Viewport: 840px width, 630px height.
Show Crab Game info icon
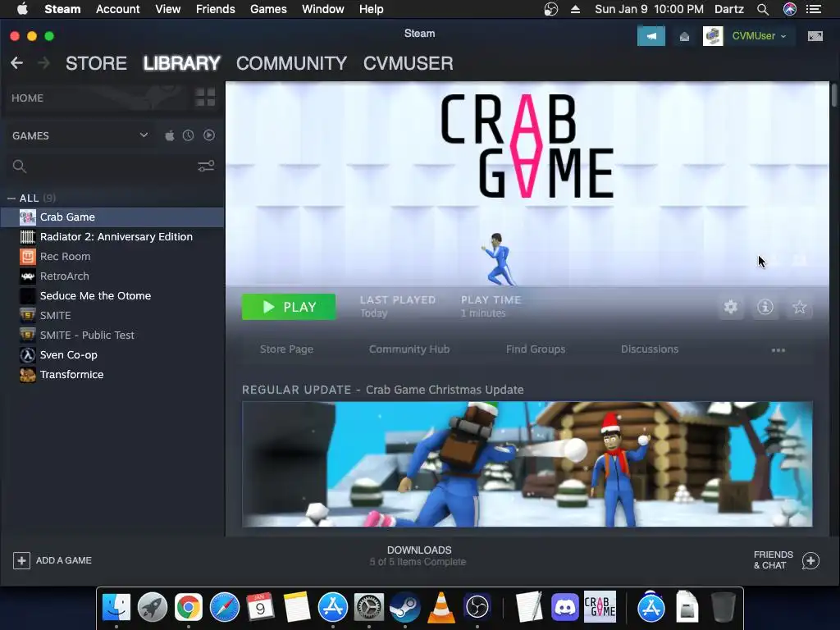coord(765,307)
